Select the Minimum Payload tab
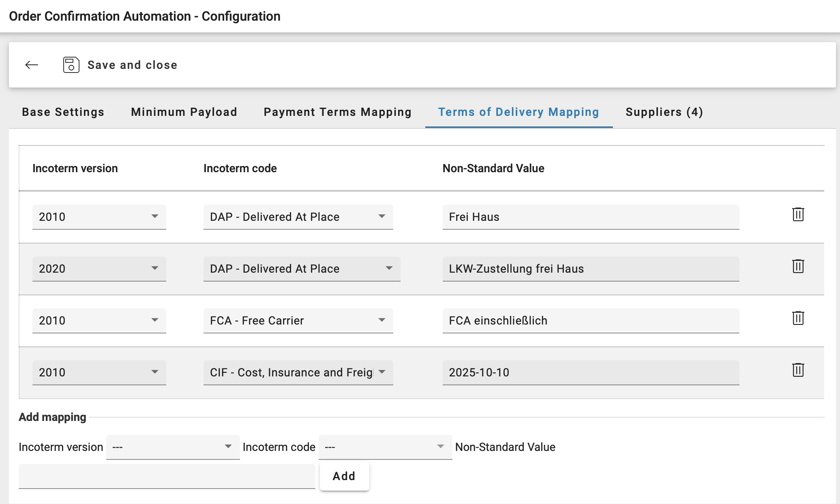This screenshot has height=504, width=840. (183, 112)
